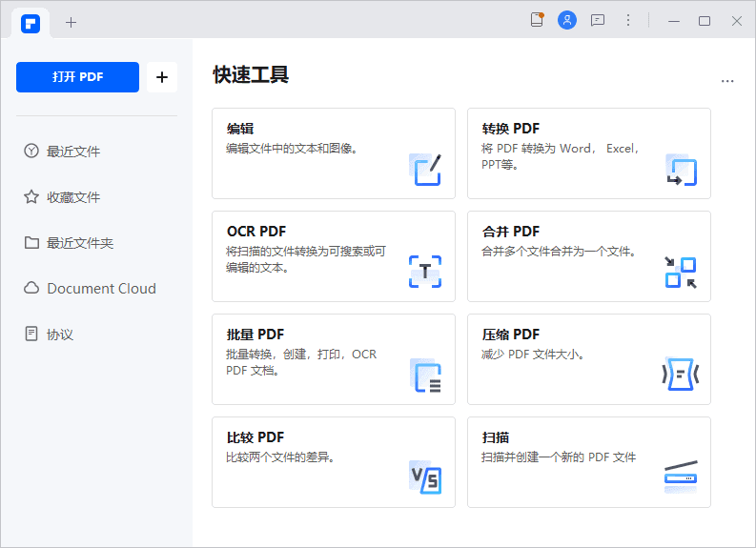Open the notification document icon in title bar
The height and width of the screenshot is (548, 756).
click(x=538, y=20)
